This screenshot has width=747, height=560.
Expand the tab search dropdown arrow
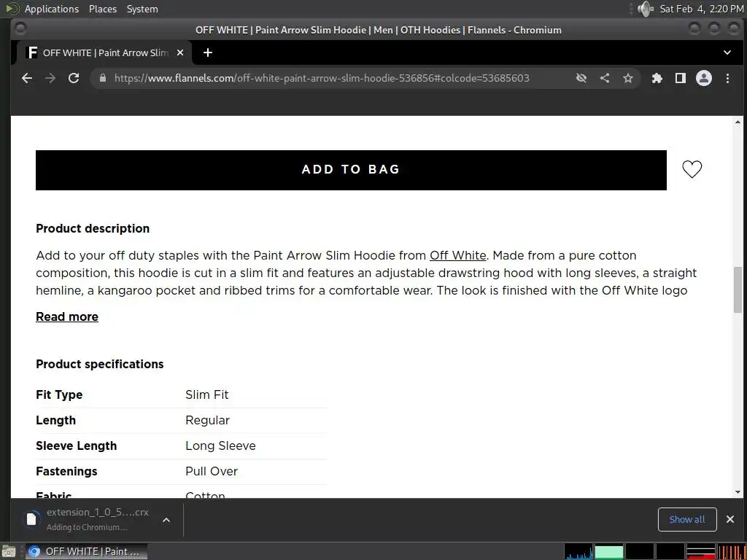[727, 52]
